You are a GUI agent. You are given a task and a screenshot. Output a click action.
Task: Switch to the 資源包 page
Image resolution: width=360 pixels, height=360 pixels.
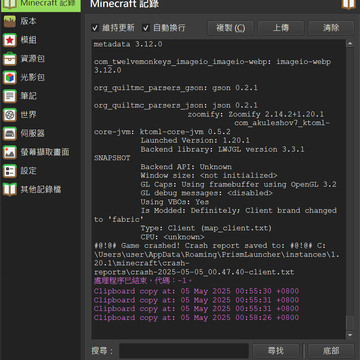pyautogui.click(x=40, y=59)
